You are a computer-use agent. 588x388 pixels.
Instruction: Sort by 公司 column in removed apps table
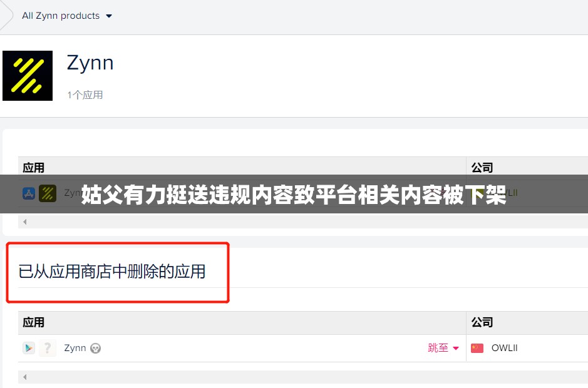[482, 322]
